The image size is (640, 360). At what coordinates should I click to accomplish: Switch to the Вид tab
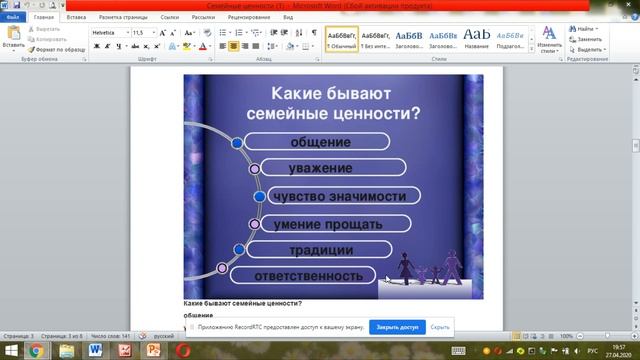click(x=288, y=17)
